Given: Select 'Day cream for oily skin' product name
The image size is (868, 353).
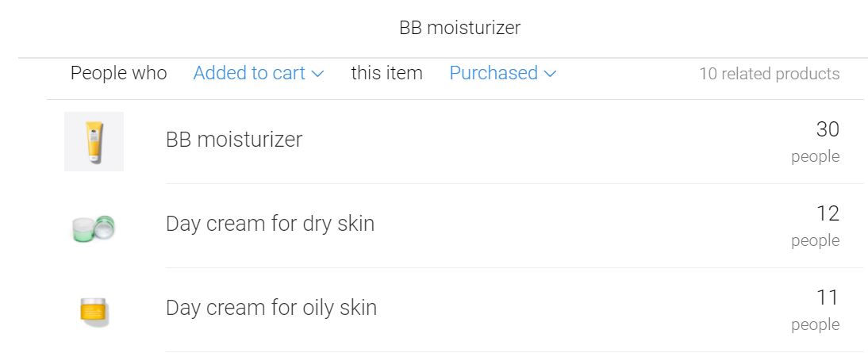Looking at the screenshot, I should (271, 308).
